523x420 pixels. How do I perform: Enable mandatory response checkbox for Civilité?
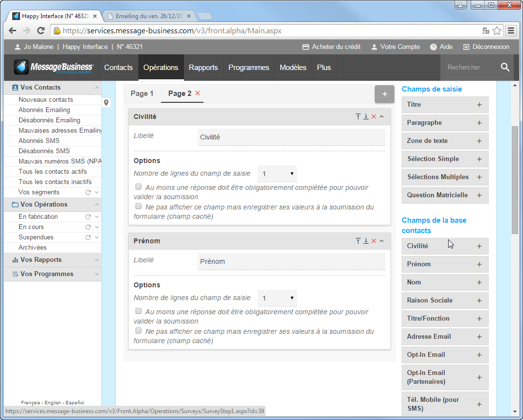[x=138, y=187]
